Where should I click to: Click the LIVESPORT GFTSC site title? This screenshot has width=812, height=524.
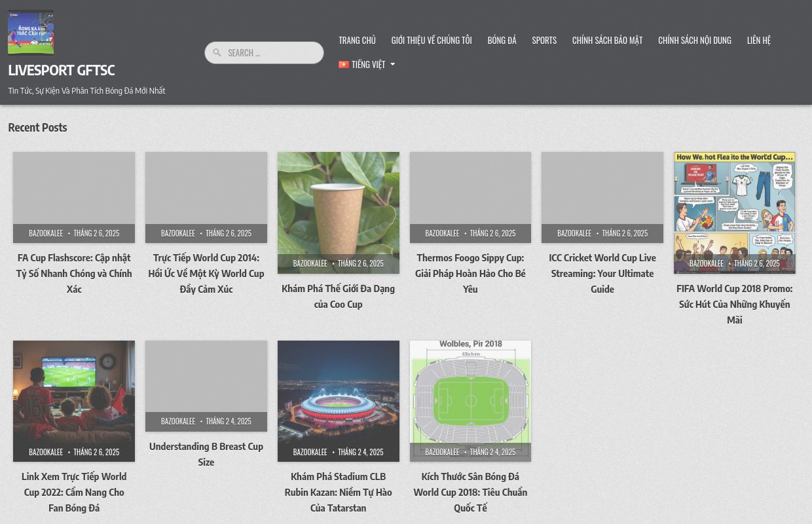[62, 69]
